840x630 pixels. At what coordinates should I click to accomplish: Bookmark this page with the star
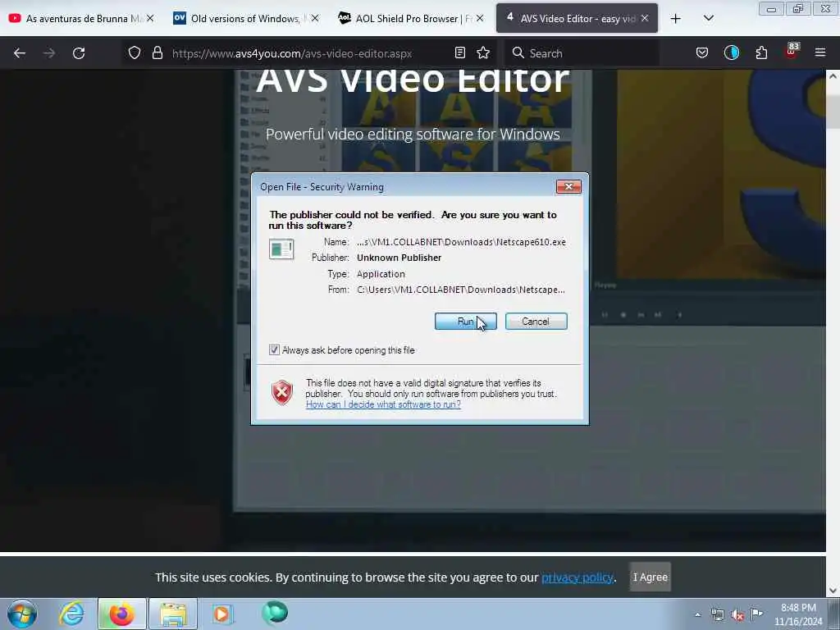pos(483,52)
